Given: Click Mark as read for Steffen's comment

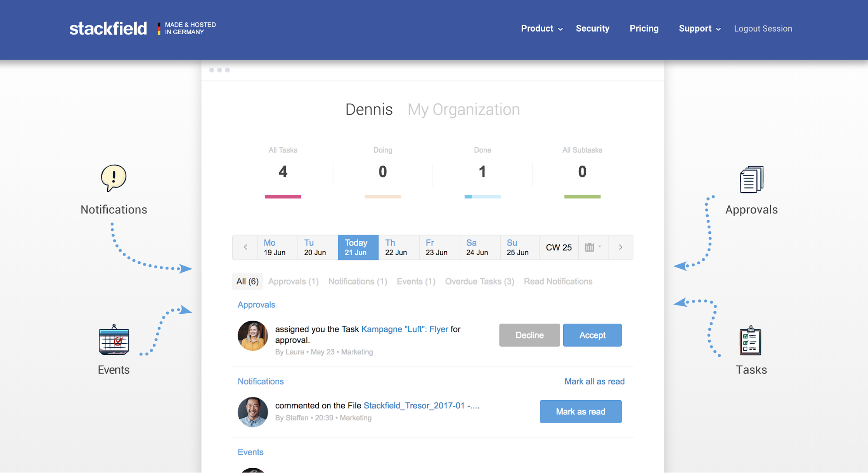Looking at the screenshot, I should tap(581, 411).
